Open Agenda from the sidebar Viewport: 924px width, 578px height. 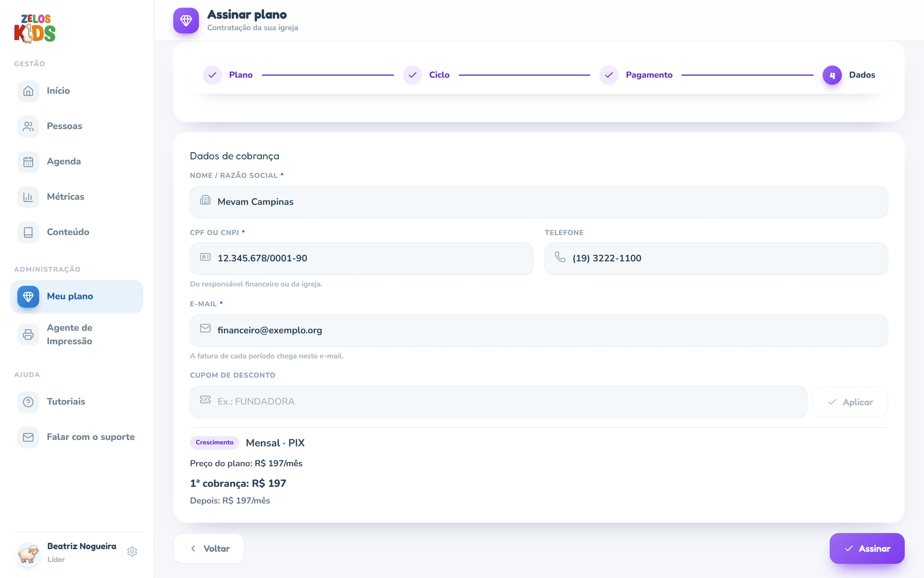click(77, 162)
